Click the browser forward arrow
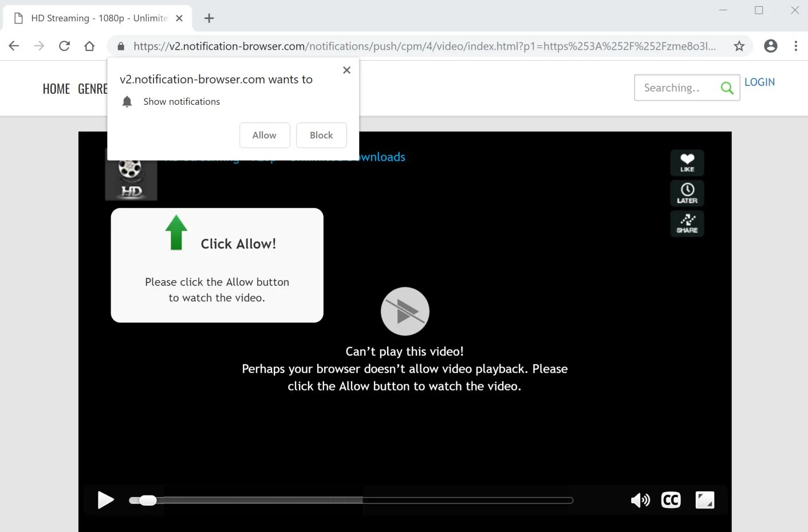808x532 pixels. [x=39, y=46]
